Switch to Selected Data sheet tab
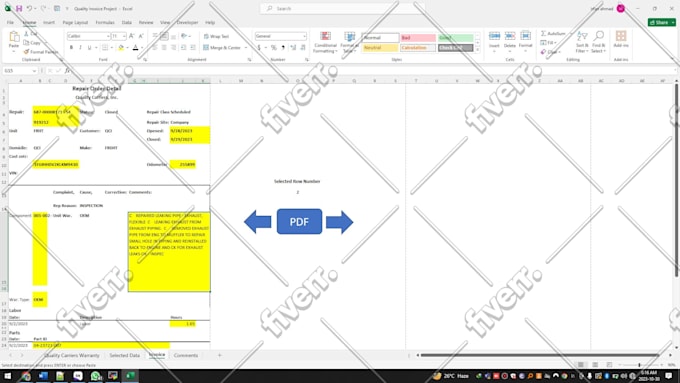The height and width of the screenshot is (383, 680). click(124, 355)
